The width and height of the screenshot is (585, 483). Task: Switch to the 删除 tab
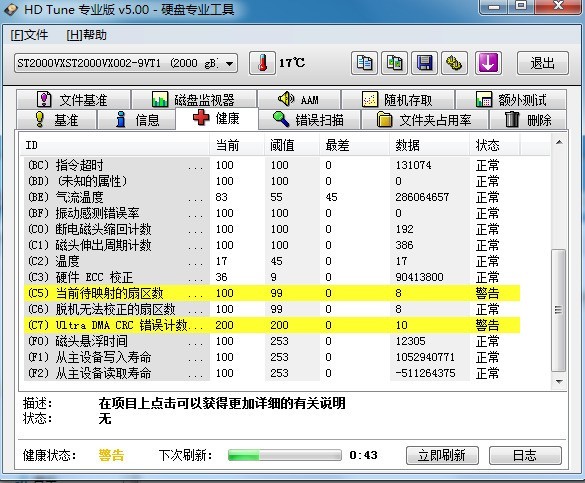[x=528, y=120]
